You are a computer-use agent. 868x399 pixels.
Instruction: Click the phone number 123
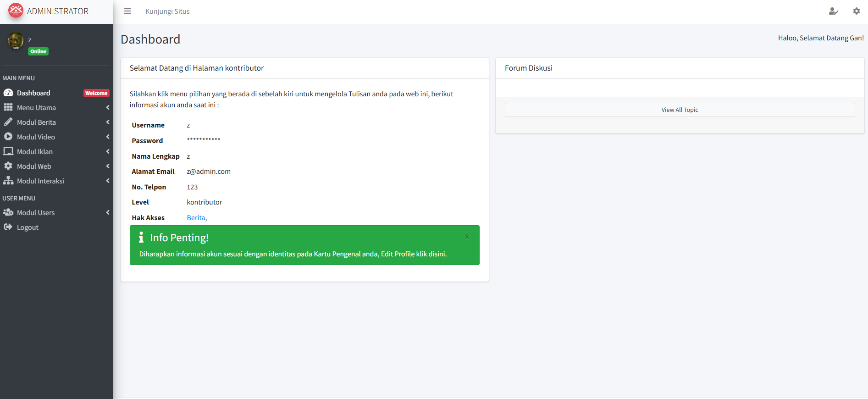click(x=192, y=187)
